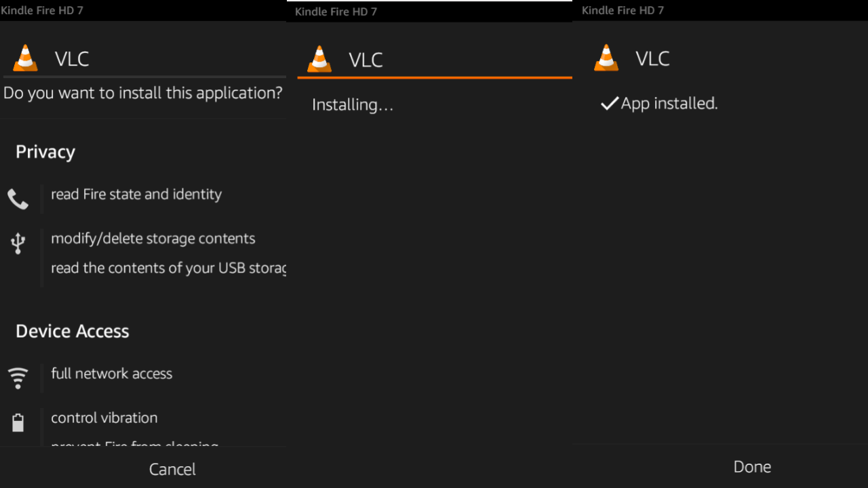Click the VLC title on the install prompt
868x488 pixels.
pos(72,59)
